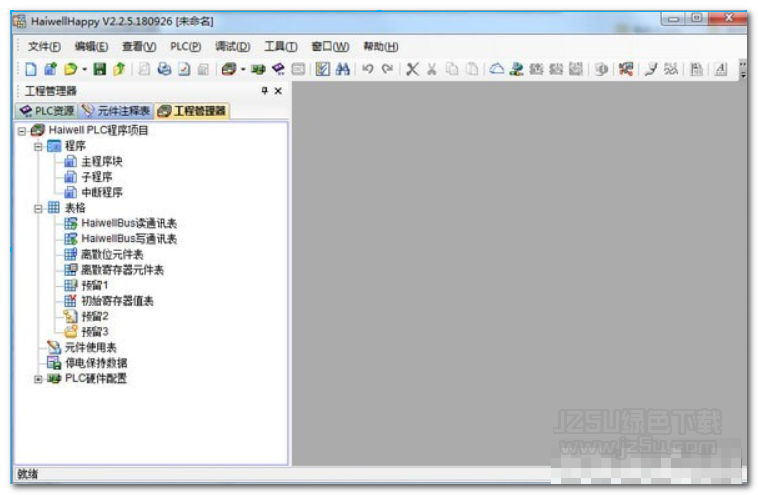The image size is (758, 495).
Task: Click the binoculars find icon
Action: (342, 69)
